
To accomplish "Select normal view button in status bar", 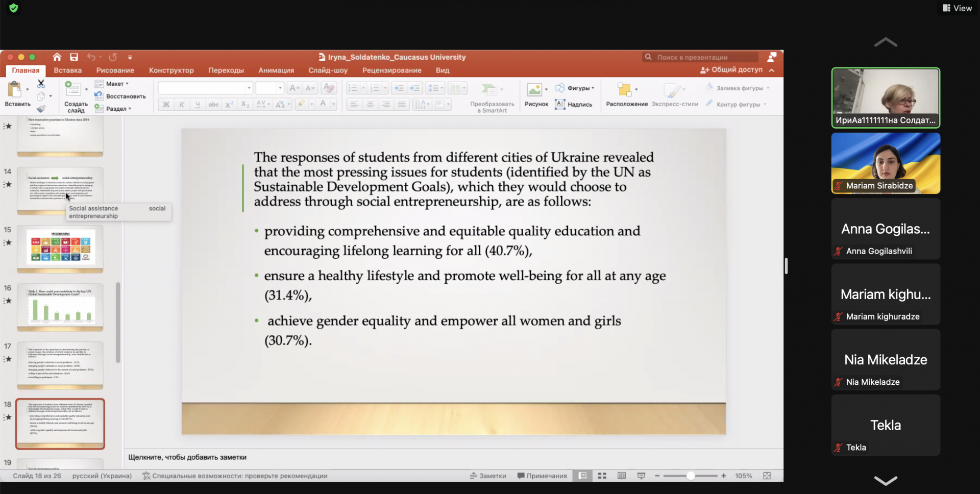I will point(582,476).
